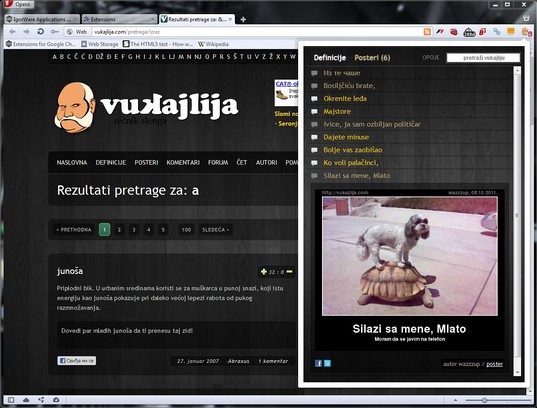This screenshot has width=537, height=408.
Task: Open the poster link in popup footer
Action: tap(495, 364)
